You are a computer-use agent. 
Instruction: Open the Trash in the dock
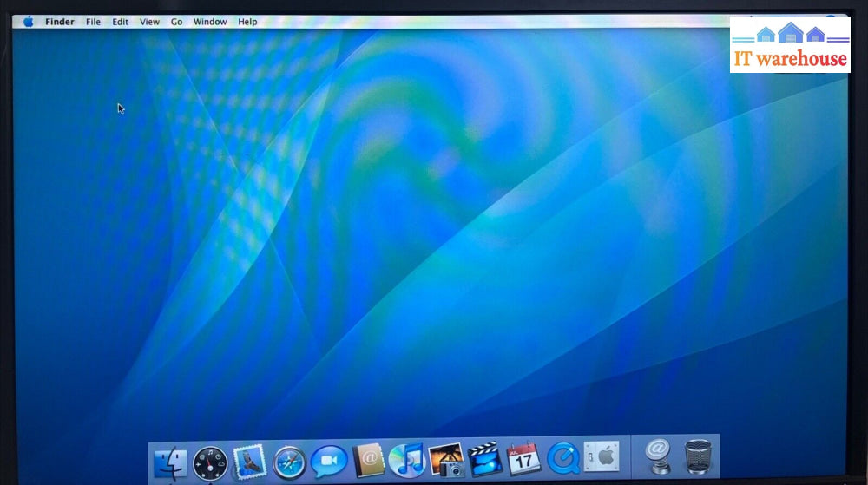click(x=697, y=456)
